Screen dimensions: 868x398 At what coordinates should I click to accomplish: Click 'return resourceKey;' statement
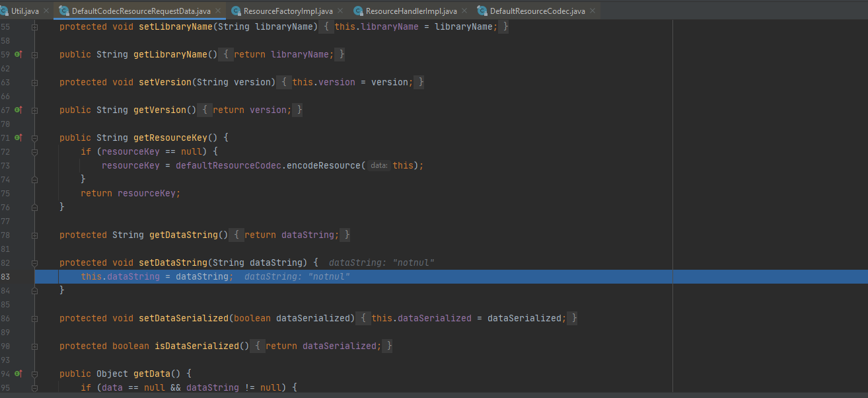130,193
